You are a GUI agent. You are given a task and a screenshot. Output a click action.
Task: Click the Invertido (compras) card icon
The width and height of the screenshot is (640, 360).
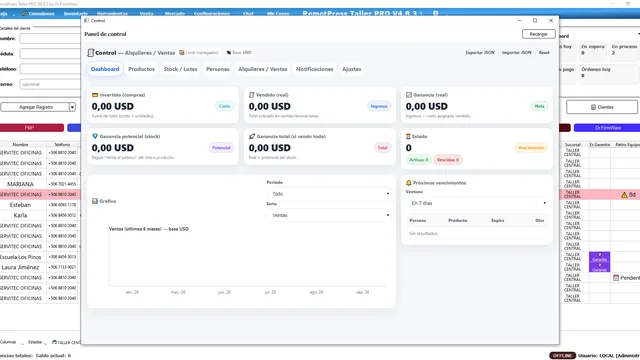coord(95,95)
